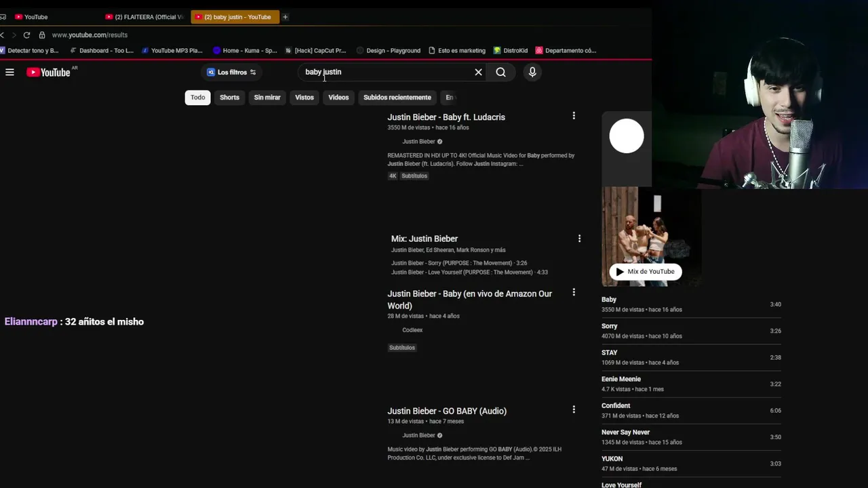Click the address bar lock icon
This screenshot has height=488, width=868.
[42, 35]
